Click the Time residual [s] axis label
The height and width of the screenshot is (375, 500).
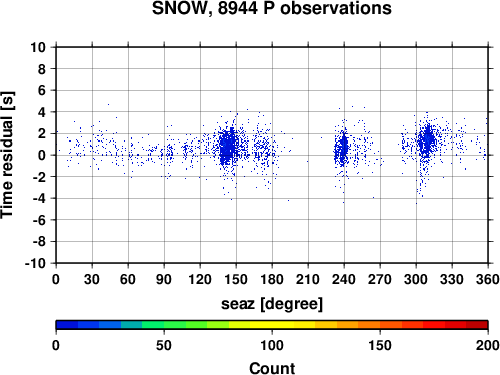tap(7, 155)
